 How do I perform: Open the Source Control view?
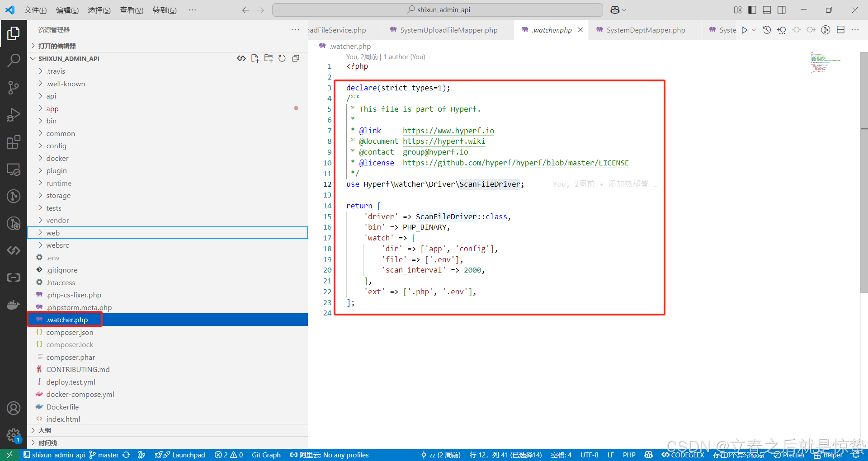tap(14, 87)
